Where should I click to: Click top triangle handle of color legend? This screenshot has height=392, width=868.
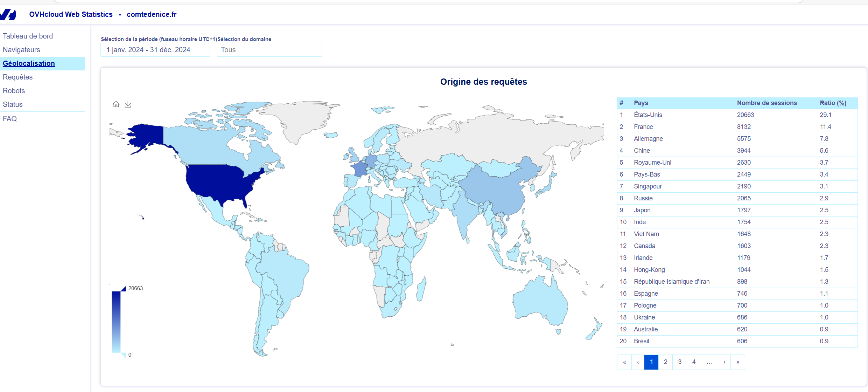[123, 289]
